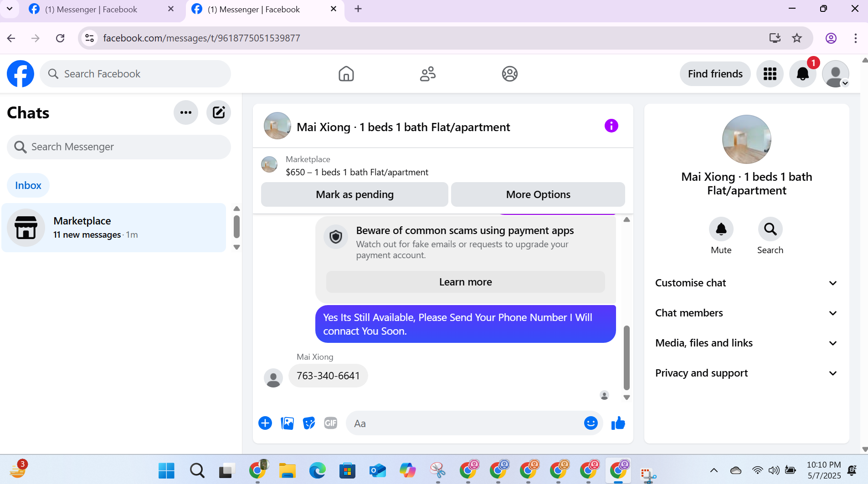Open Windows taskbar search
The width and height of the screenshot is (868, 484).
pyautogui.click(x=197, y=470)
